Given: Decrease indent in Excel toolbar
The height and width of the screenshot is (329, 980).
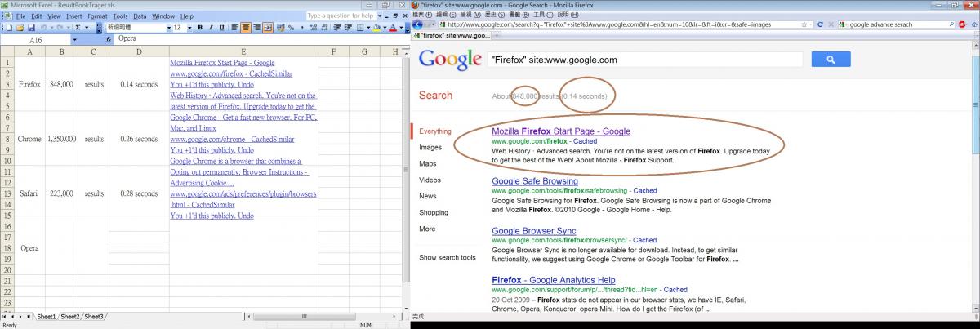Looking at the screenshot, I should (x=336, y=28).
